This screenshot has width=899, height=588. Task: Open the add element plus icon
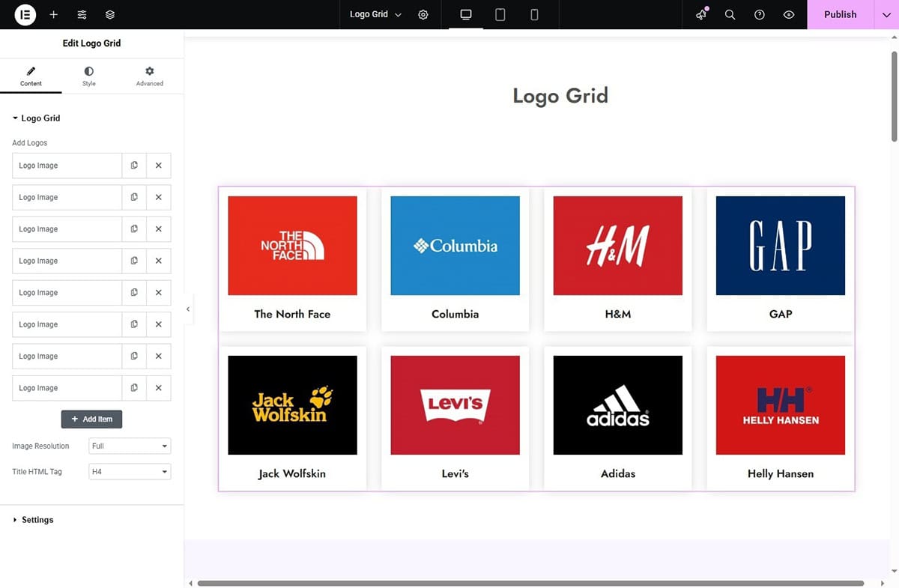pos(53,14)
